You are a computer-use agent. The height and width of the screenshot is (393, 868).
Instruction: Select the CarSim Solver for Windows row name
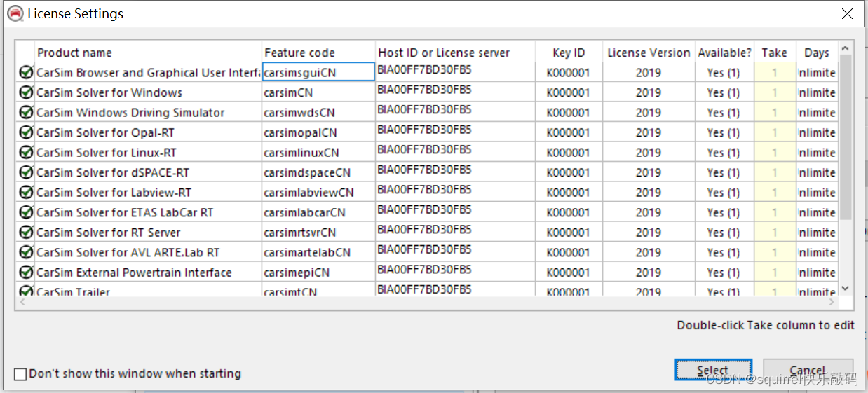109,92
